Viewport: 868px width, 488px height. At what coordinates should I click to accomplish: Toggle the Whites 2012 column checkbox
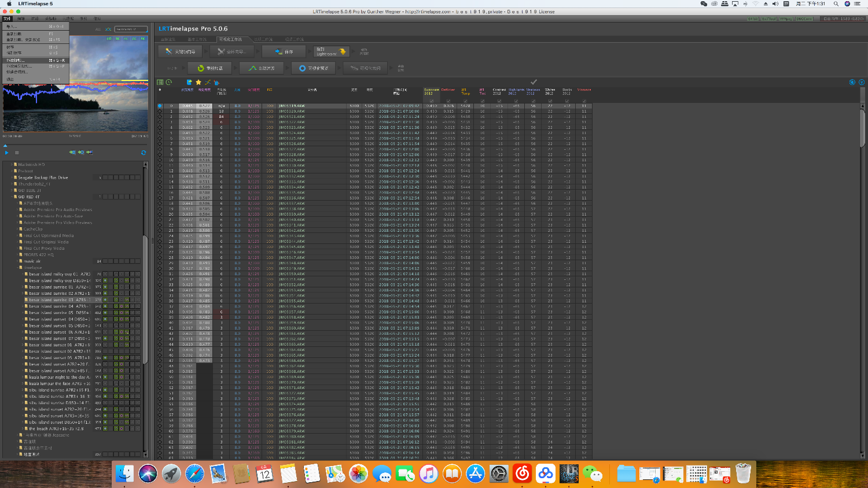pyautogui.click(x=550, y=101)
